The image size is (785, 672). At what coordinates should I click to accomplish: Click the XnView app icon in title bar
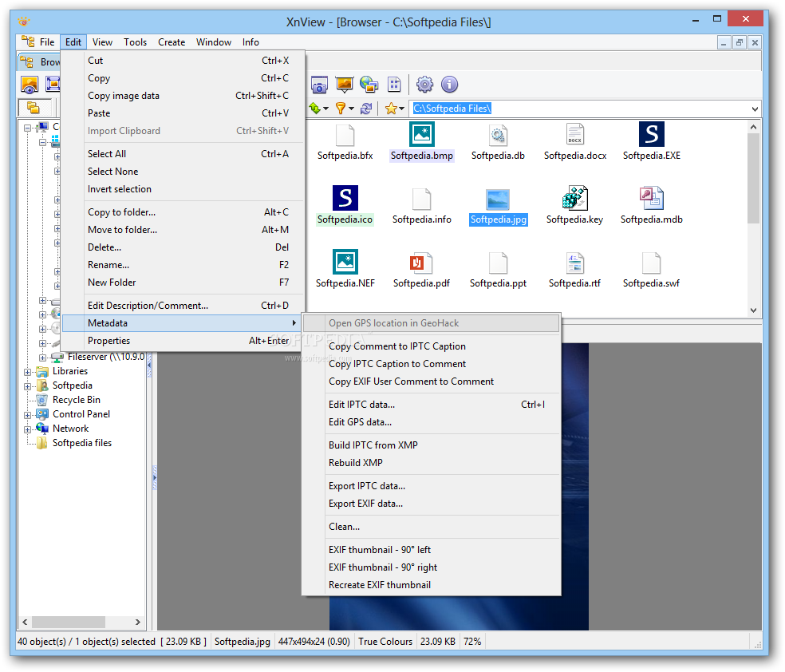(23, 22)
